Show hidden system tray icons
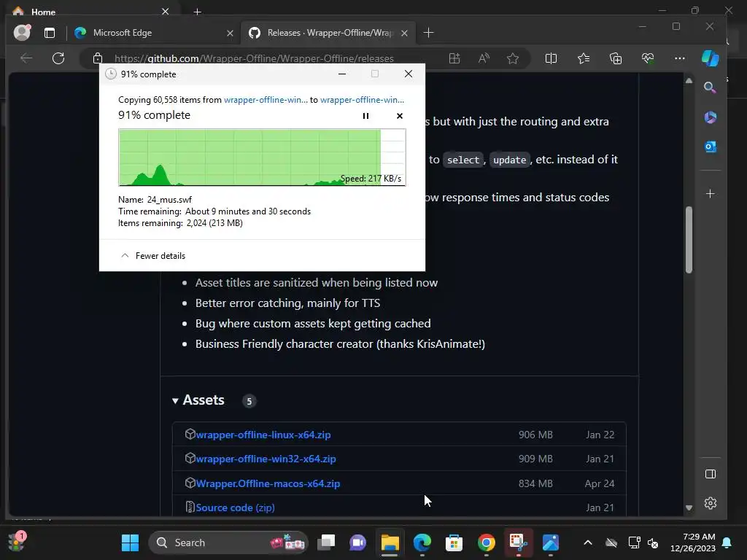The image size is (747, 560). (x=588, y=542)
